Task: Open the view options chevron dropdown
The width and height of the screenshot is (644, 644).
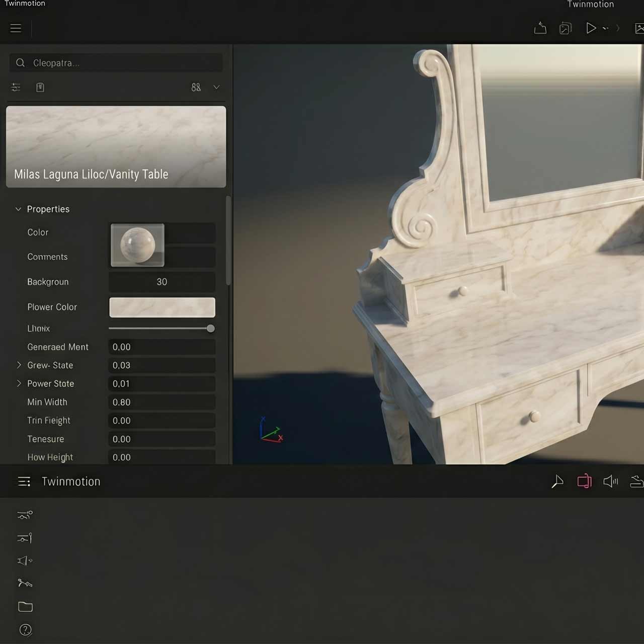Action: point(216,88)
